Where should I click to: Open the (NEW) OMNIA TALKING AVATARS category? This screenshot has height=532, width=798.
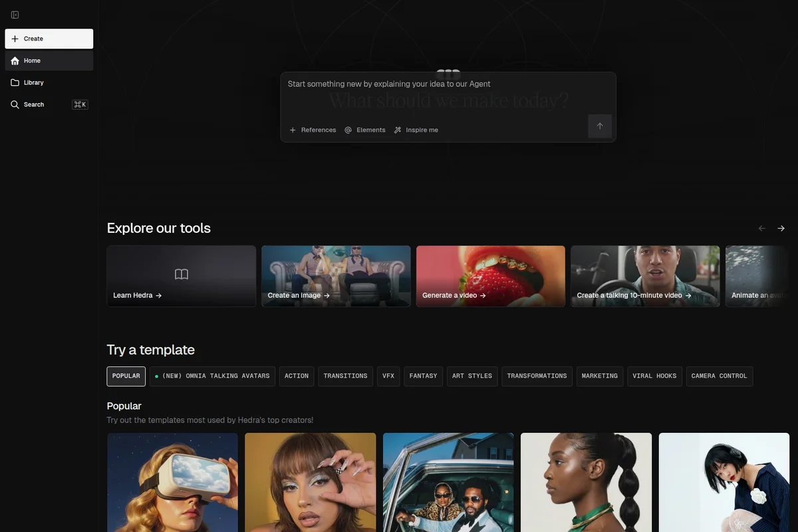[212, 376]
